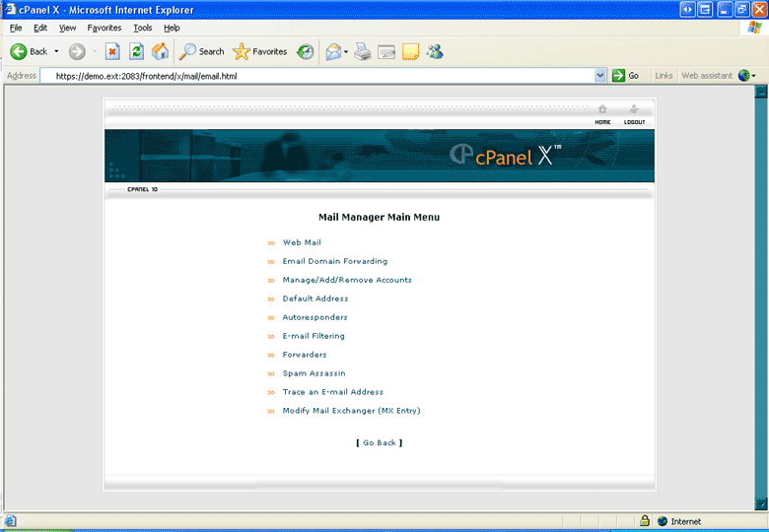The image size is (769, 532).
Task: Open Email Domain Forwarding link
Action: (x=335, y=261)
